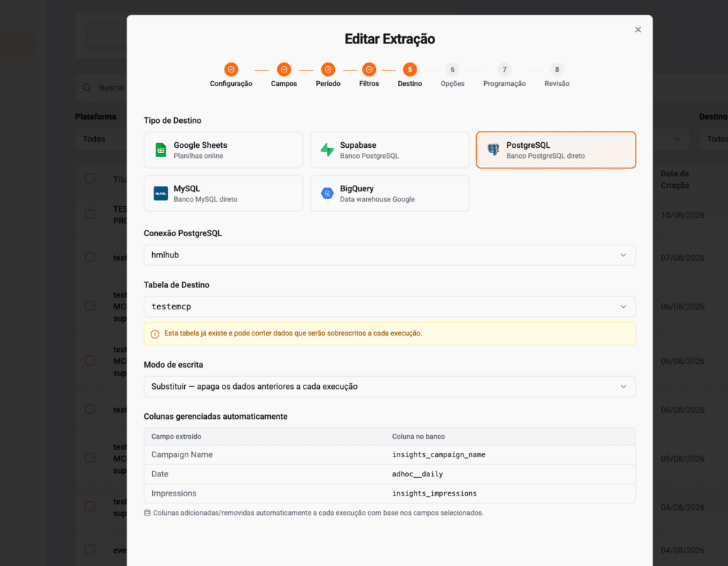
Task: Check the row dated 07/08/2026
Action: pyautogui.click(x=90, y=257)
